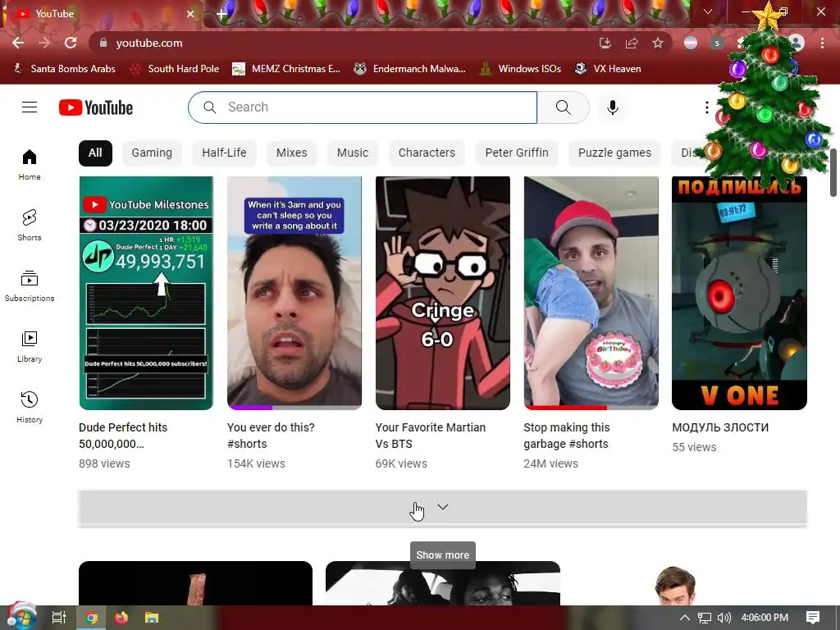
Task: Reload the current page
Action: (71, 43)
